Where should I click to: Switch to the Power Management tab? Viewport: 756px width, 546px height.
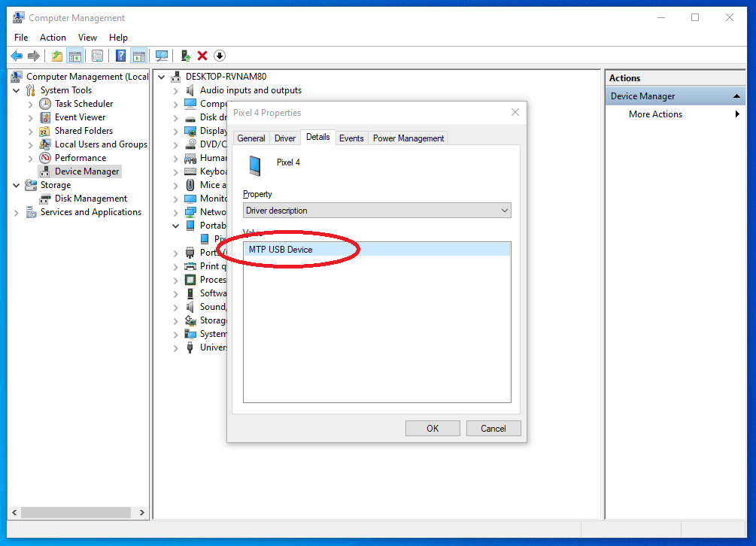tap(408, 138)
